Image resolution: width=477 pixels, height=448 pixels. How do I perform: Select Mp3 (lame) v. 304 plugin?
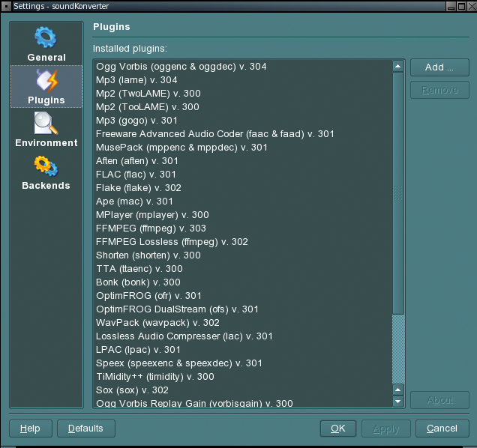coord(242,80)
